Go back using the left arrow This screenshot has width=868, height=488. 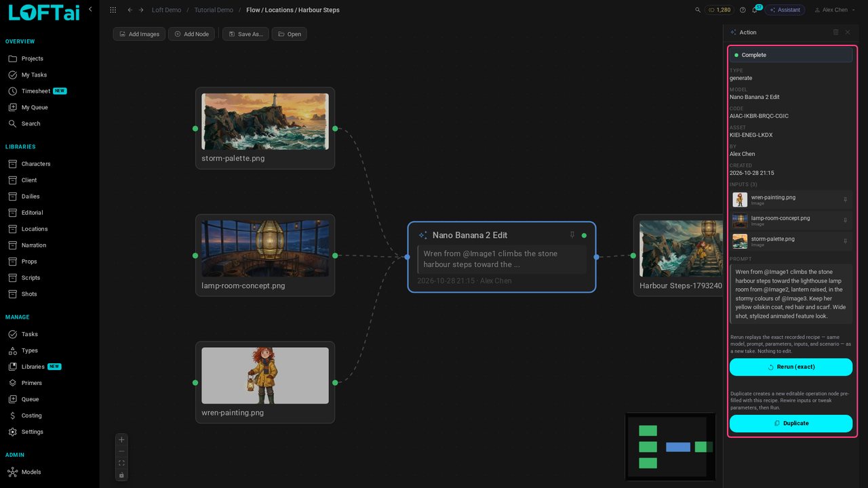130,10
